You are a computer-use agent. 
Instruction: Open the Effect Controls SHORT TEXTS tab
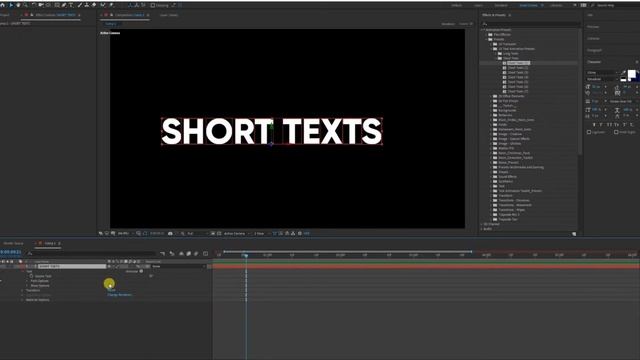click(x=55, y=15)
